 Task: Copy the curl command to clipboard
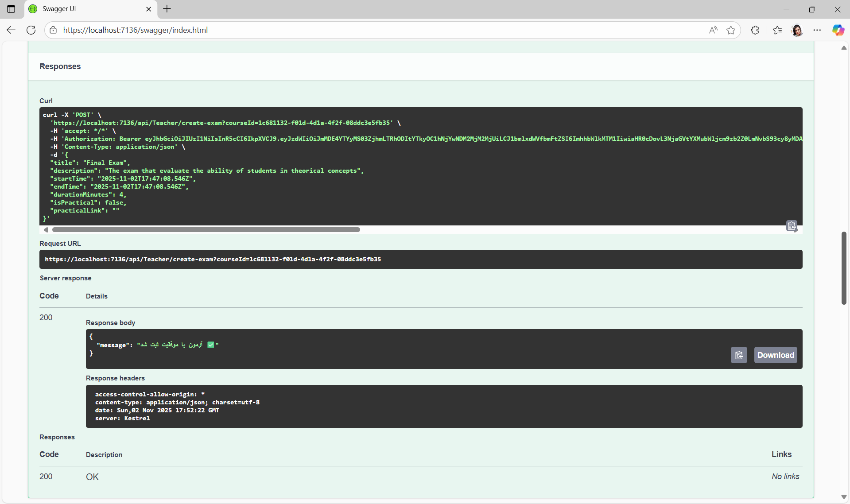point(792,226)
